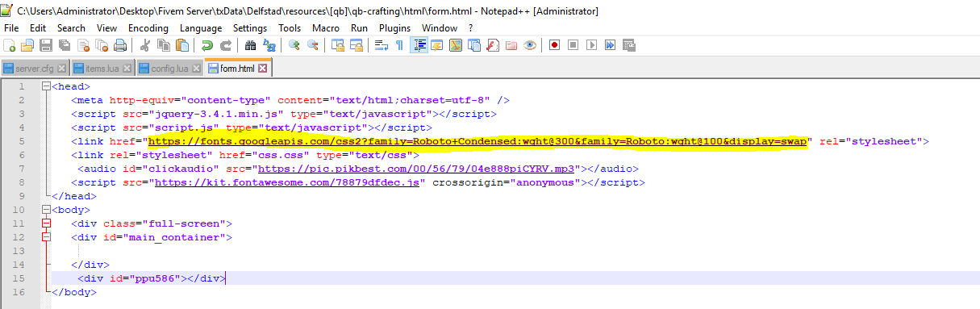This screenshot has height=309, width=980.
Task: Toggle synchronized horizontal scrolling
Action: 357,44
